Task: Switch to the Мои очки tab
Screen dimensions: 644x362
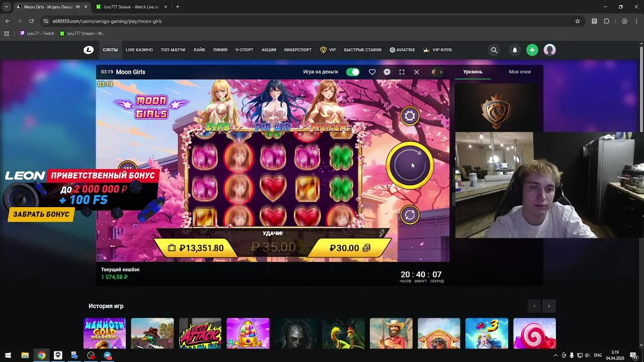Action: pyautogui.click(x=520, y=72)
